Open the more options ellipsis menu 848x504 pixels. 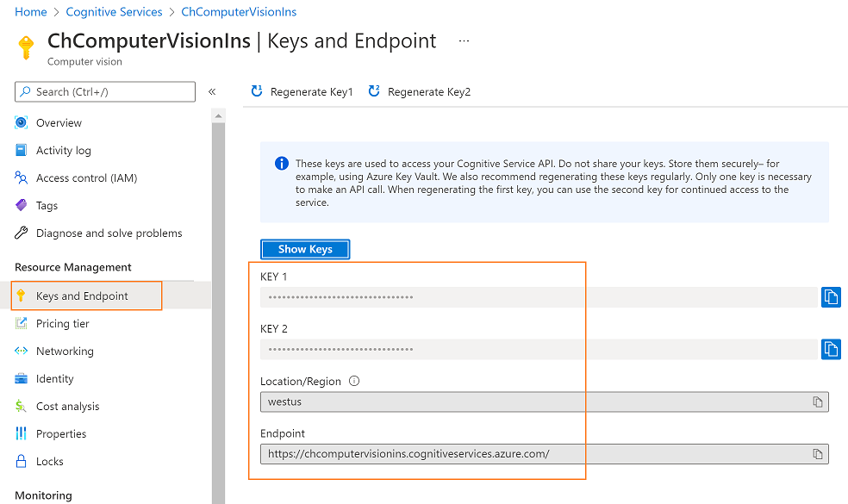(x=465, y=40)
